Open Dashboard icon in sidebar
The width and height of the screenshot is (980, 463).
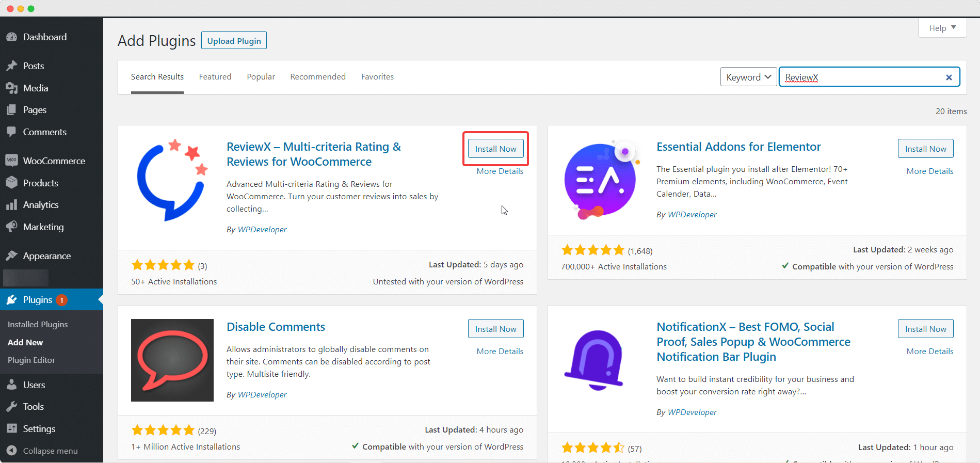[11, 37]
